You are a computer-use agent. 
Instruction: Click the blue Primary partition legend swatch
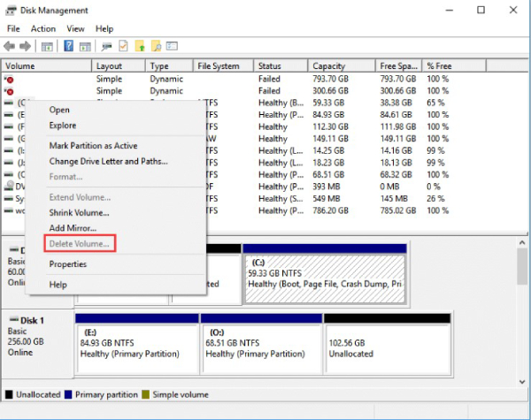point(68,394)
